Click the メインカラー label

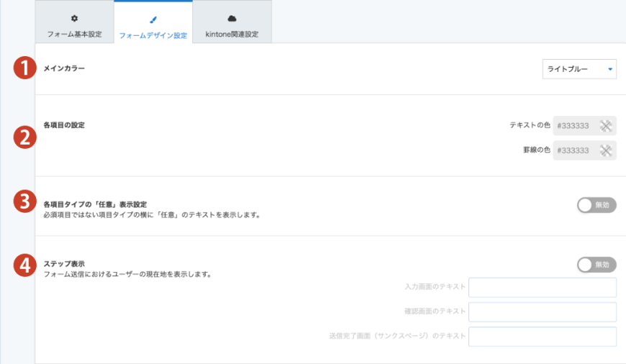coord(64,68)
